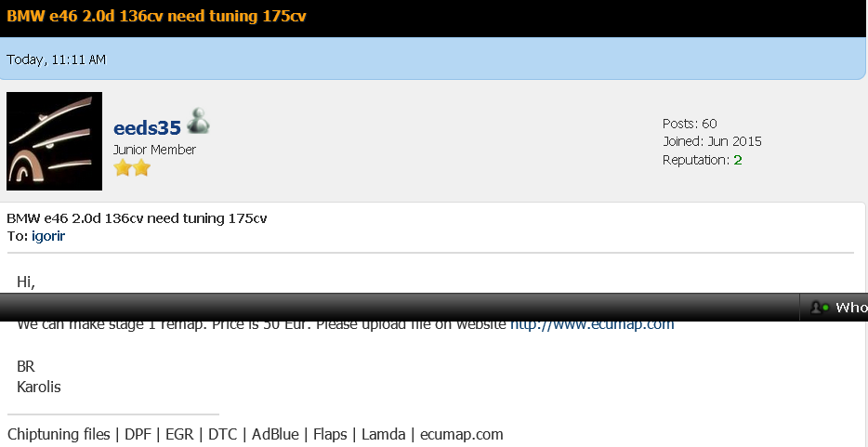This screenshot has height=447, width=868.
Task: Click the offline status icon beside eeds35
Action: tap(198, 121)
